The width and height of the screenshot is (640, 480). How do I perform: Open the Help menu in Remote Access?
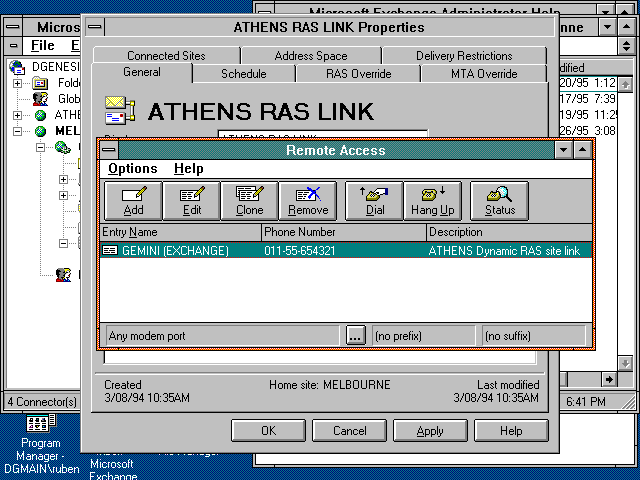click(x=189, y=169)
